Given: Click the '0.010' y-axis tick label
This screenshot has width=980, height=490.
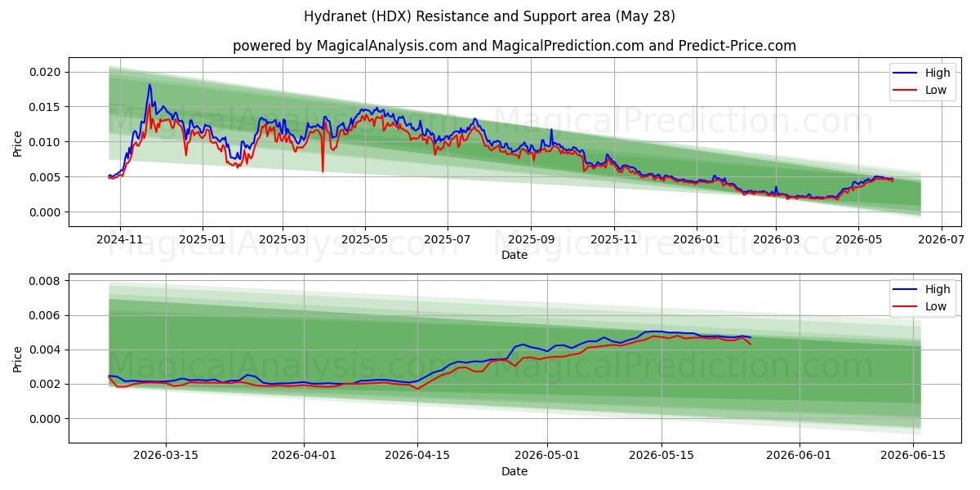Looking at the screenshot, I should coord(45,142).
